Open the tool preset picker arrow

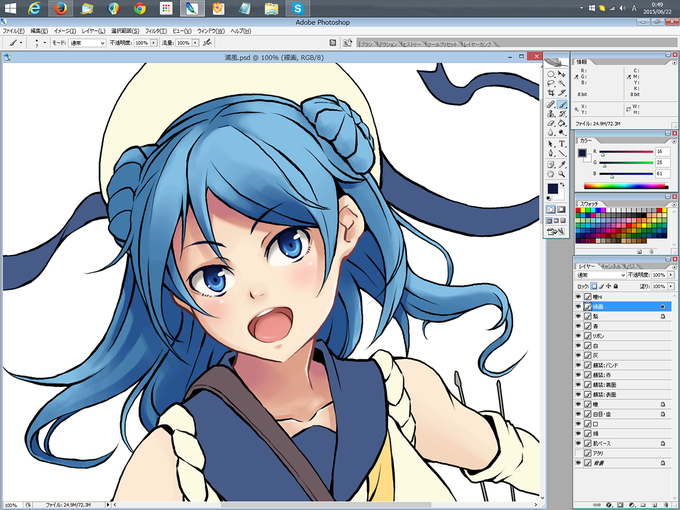[x=21, y=42]
